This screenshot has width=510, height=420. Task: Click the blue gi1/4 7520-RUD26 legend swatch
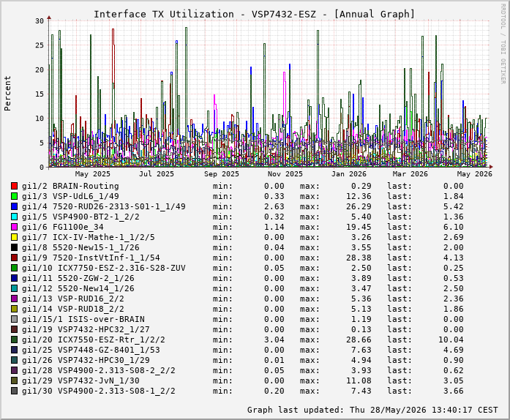[x=14, y=206]
